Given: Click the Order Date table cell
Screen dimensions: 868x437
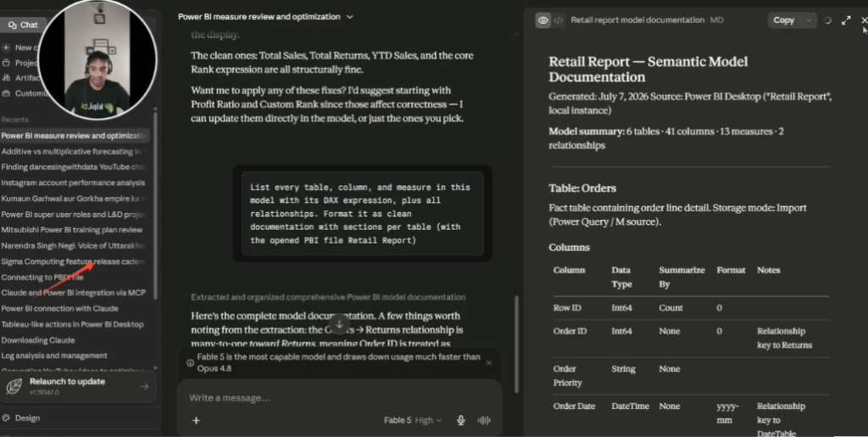Looking at the screenshot, I should point(574,406).
